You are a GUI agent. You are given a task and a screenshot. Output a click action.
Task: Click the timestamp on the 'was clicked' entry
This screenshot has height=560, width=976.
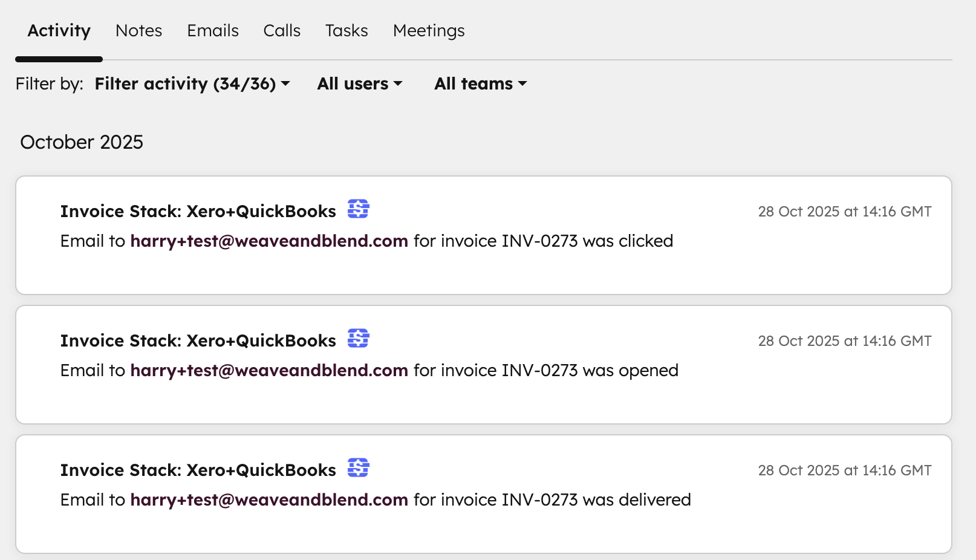[x=844, y=212]
